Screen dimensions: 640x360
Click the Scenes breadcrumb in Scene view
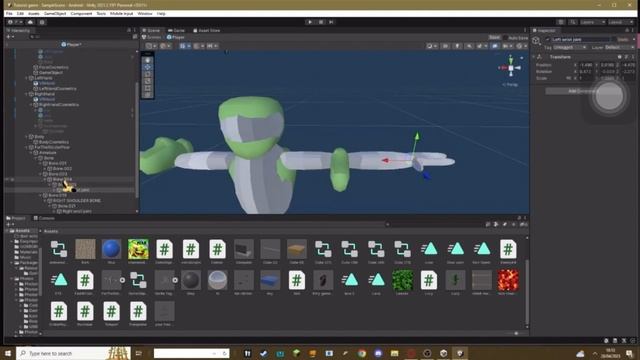[151, 37]
